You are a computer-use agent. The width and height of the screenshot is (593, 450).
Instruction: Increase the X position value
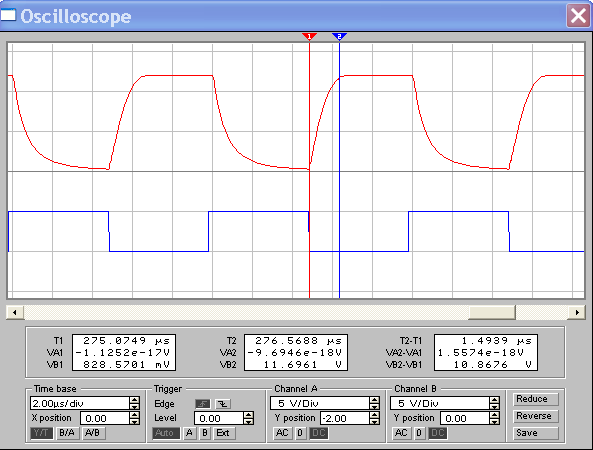point(135,415)
